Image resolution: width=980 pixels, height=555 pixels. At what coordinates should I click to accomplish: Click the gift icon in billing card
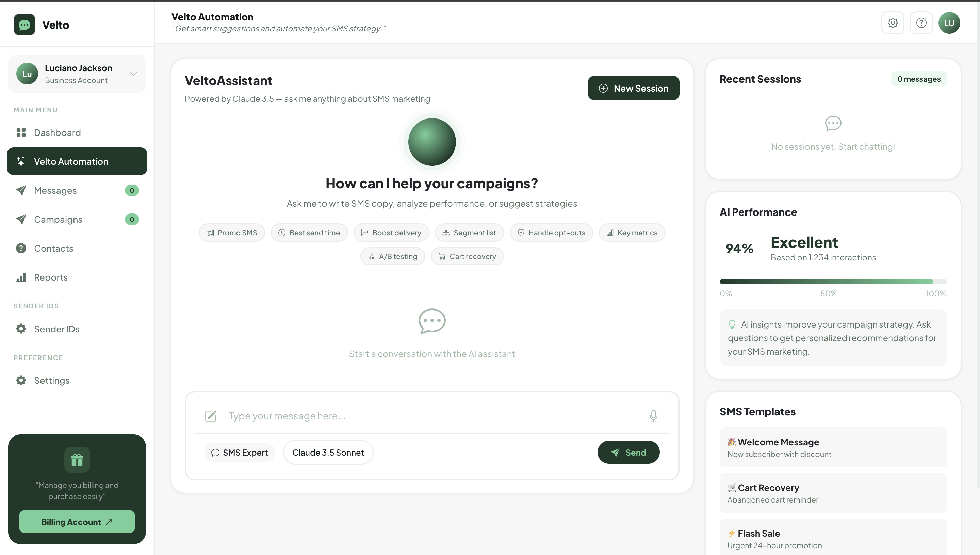click(x=77, y=460)
